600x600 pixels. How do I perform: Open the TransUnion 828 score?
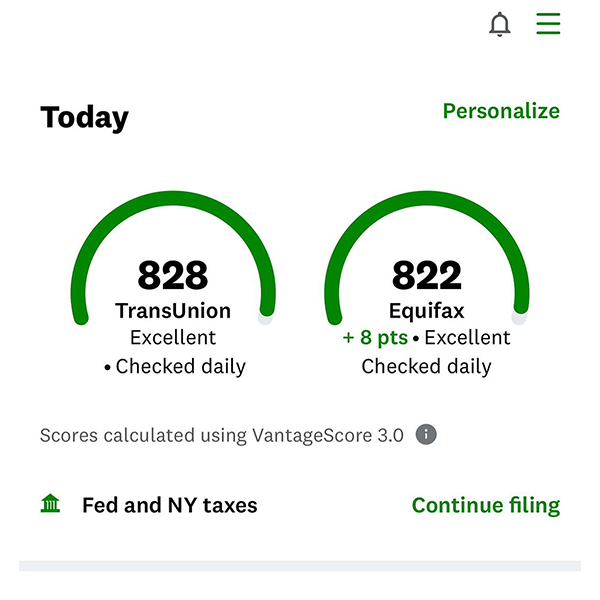tap(173, 275)
